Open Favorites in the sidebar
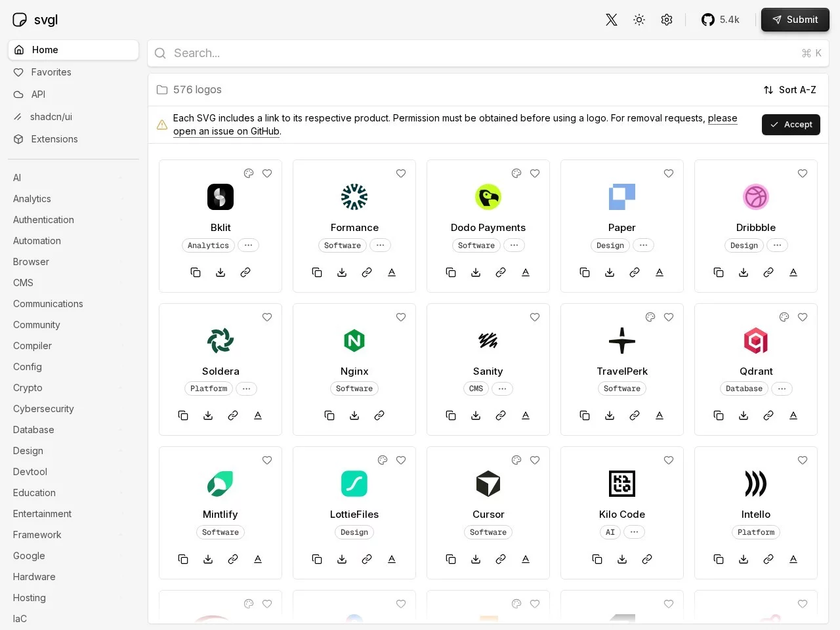This screenshot has width=840, height=630. [x=51, y=72]
